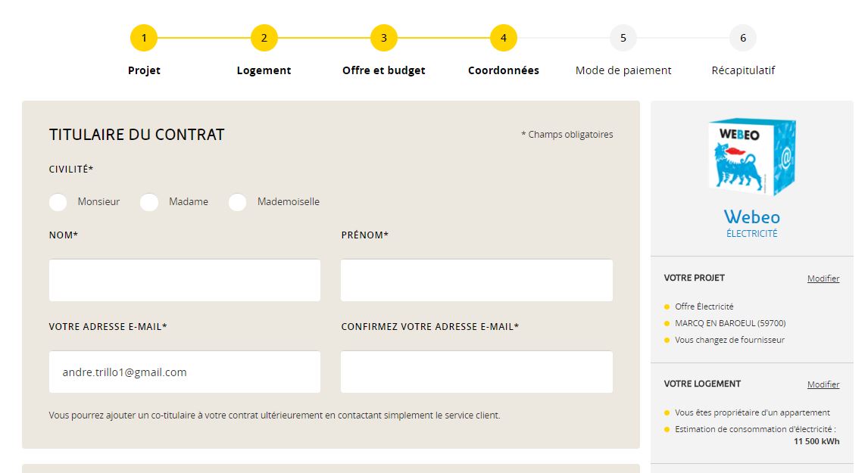Viewport: 868px width, 473px height.
Task: Select the Mademoiselle radio button
Action: [238, 203]
